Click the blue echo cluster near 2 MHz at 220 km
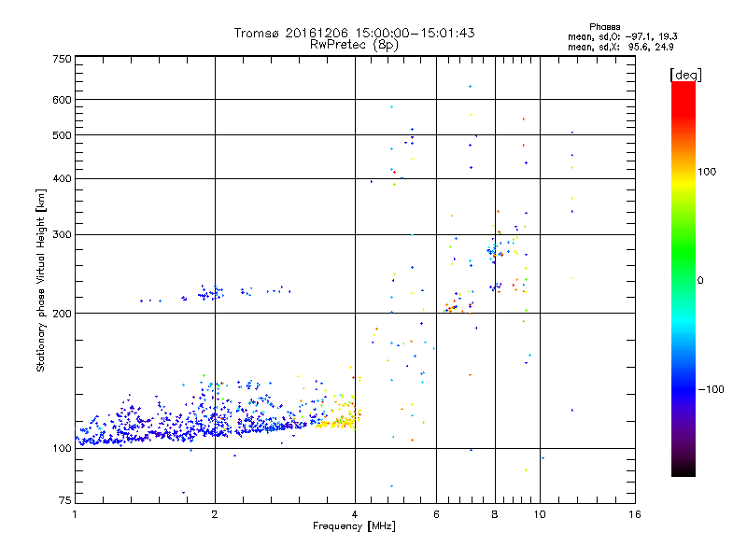The image size is (747, 560). (x=211, y=293)
